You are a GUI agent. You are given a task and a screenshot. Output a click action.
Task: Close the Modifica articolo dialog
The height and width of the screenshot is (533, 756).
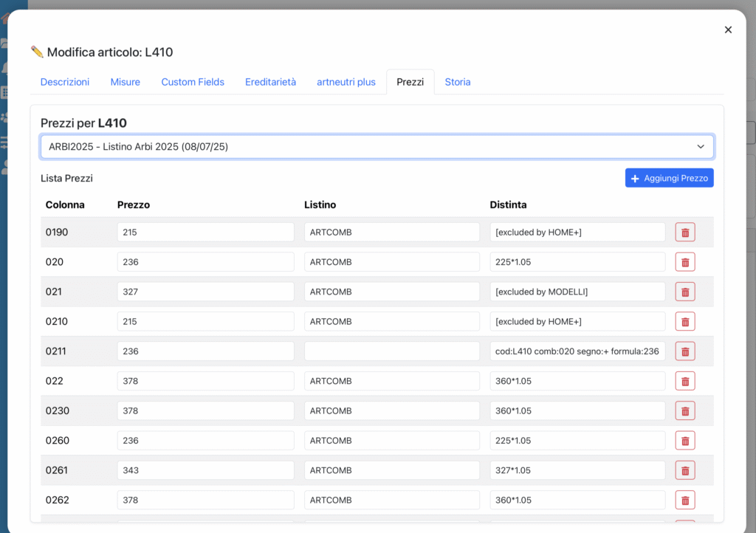tap(728, 30)
